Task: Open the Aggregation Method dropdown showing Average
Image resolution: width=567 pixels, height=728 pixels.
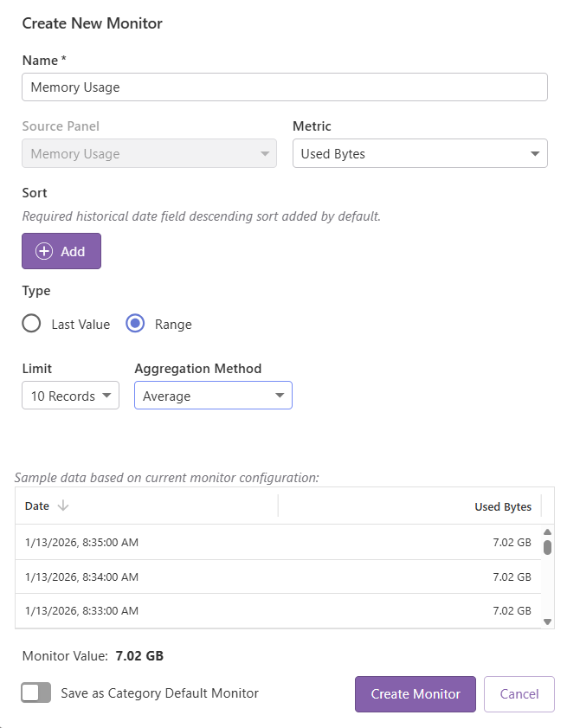Action: [x=212, y=396]
